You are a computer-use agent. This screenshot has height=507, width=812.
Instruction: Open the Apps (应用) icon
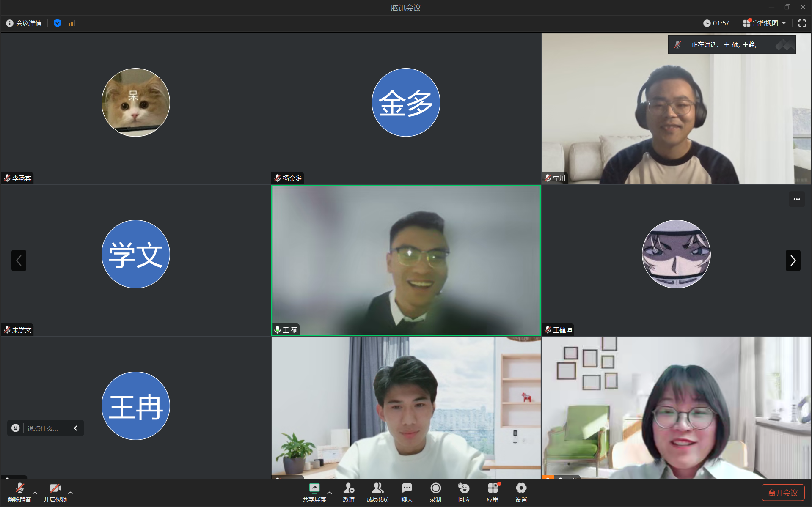click(493, 489)
